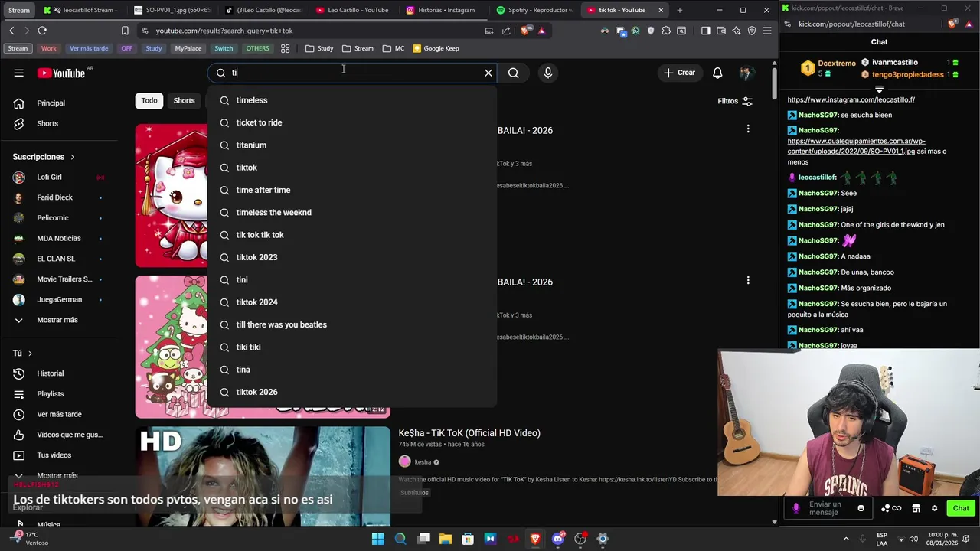Open the Stream bookmarks folder
980x551 pixels.
[x=358, y=48]
